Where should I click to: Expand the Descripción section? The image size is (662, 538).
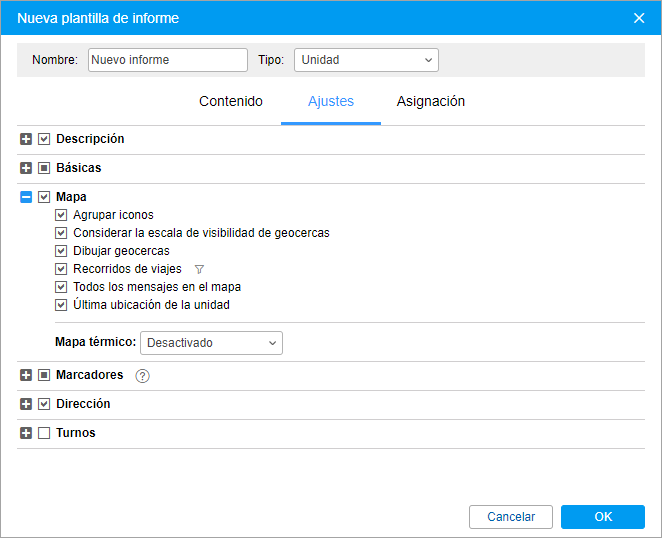(26, 139)
